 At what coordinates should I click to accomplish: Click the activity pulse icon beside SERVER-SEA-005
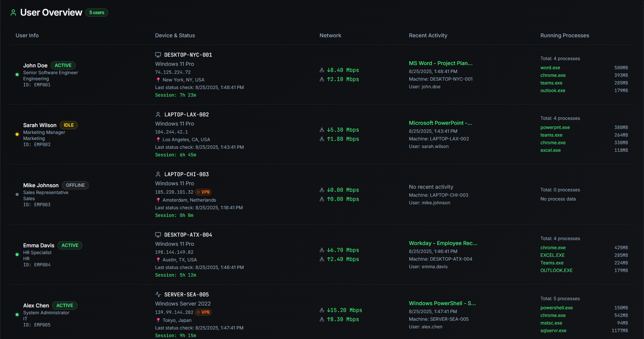coord(158,294)
